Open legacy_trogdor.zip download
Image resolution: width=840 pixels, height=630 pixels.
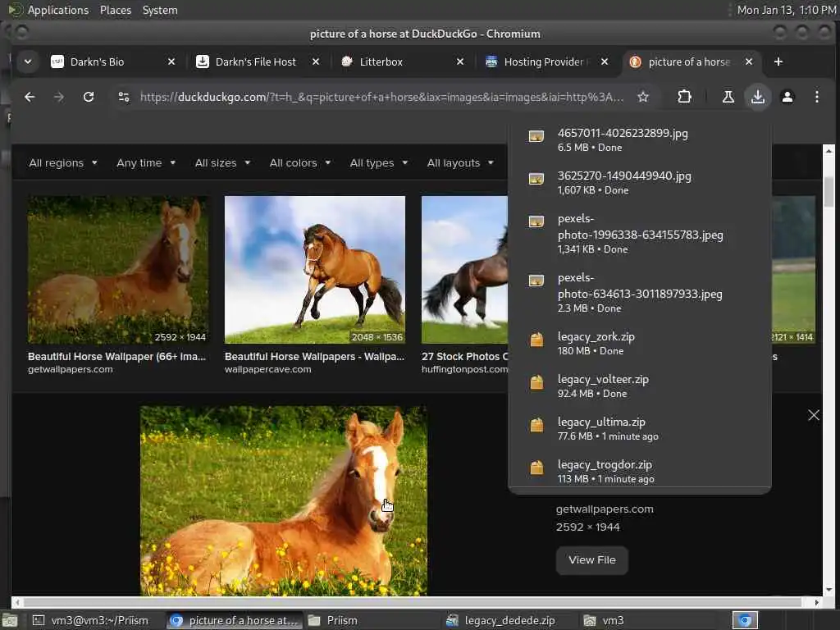[x=640, y=472]
